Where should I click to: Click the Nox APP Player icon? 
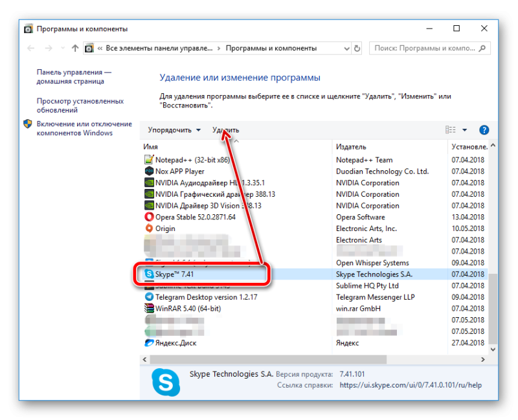149,171
